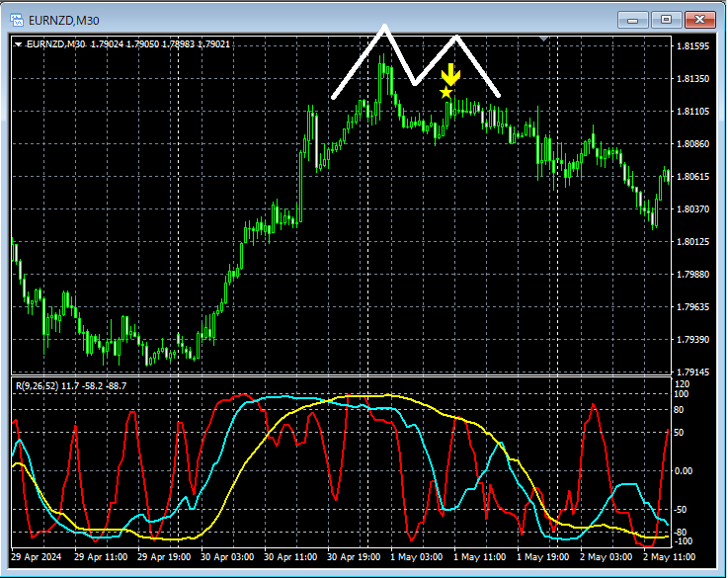Click the chart window icon in the title bar
728x578 pixels.
pyautogui.click(x=17, y=20)
